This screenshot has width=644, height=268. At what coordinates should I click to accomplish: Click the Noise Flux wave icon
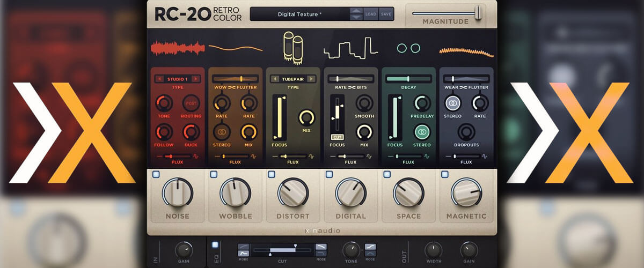click(x=195, y=156)
